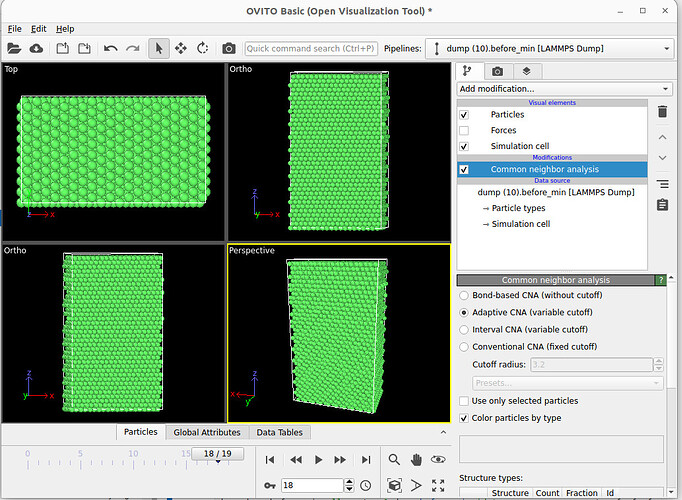Click the Cutoff radius spinner arrows
Screen dimensions: 682x500
coord(659,364)
